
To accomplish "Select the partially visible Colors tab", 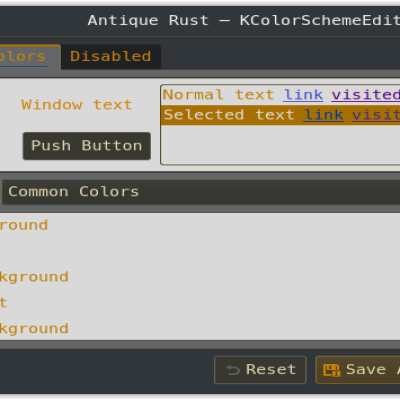I will pos(29,57).
